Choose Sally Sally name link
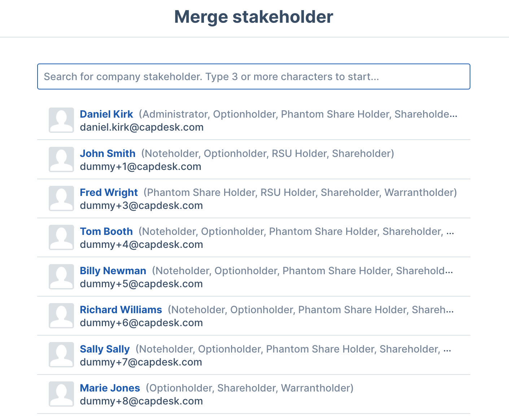The width and height of the screenshot is (509, 420). click(x=105, y=349)
